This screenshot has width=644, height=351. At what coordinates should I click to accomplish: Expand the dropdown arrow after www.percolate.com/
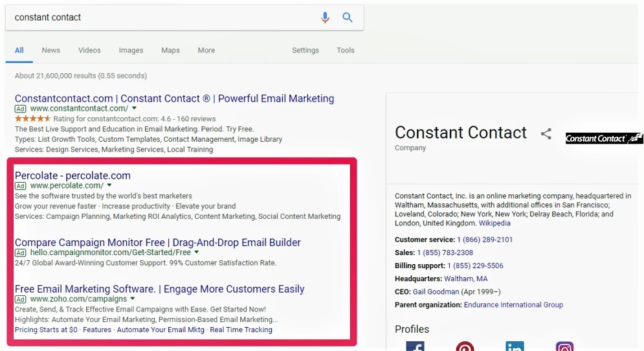tap(109, 185)
